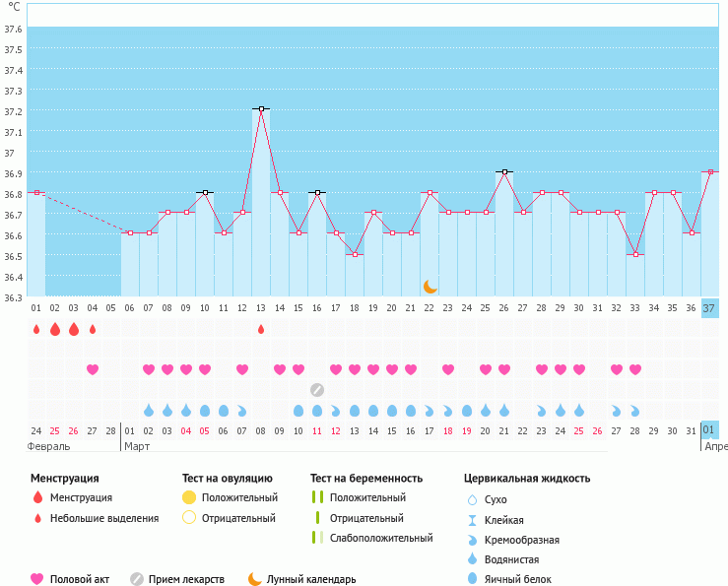Click the 'Половой акт' heart legend icon
This screenshot has width=728, height=586.
[x=38, y=579]
